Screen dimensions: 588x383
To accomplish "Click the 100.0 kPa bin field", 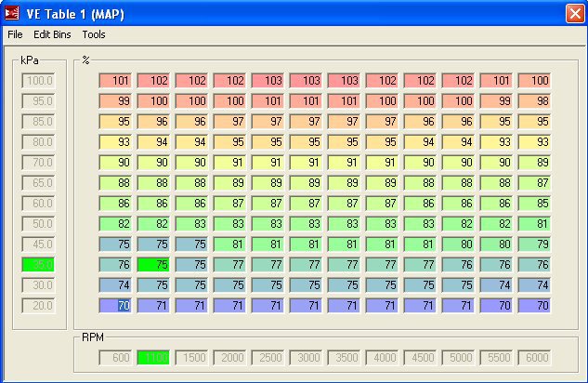I will (x=39, y=81).
